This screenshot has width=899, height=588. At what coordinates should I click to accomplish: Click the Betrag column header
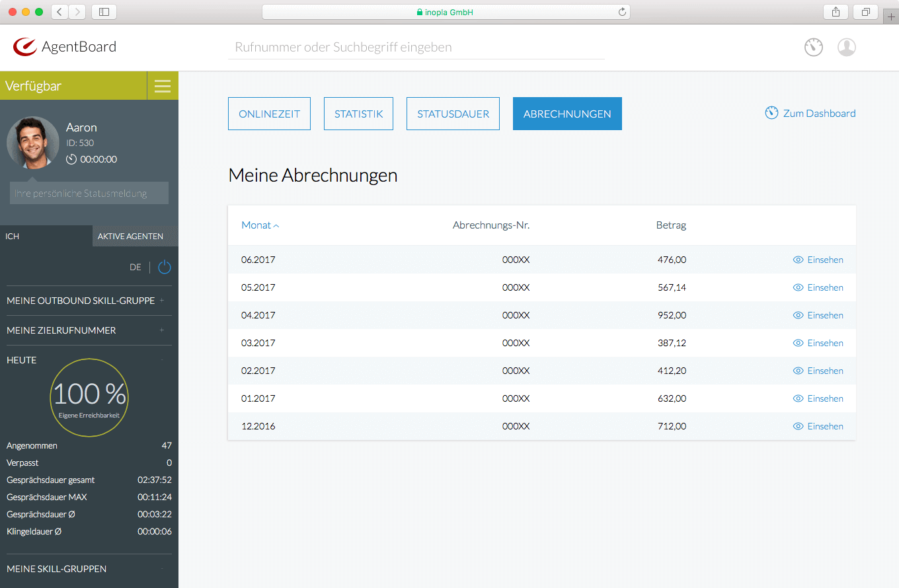[671, 225]
